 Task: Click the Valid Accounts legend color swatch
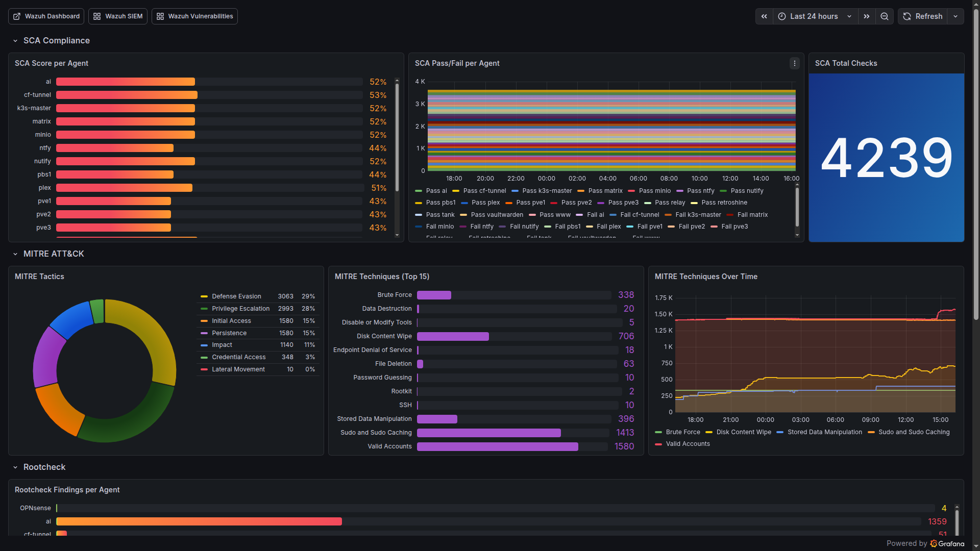pos(658,444)
